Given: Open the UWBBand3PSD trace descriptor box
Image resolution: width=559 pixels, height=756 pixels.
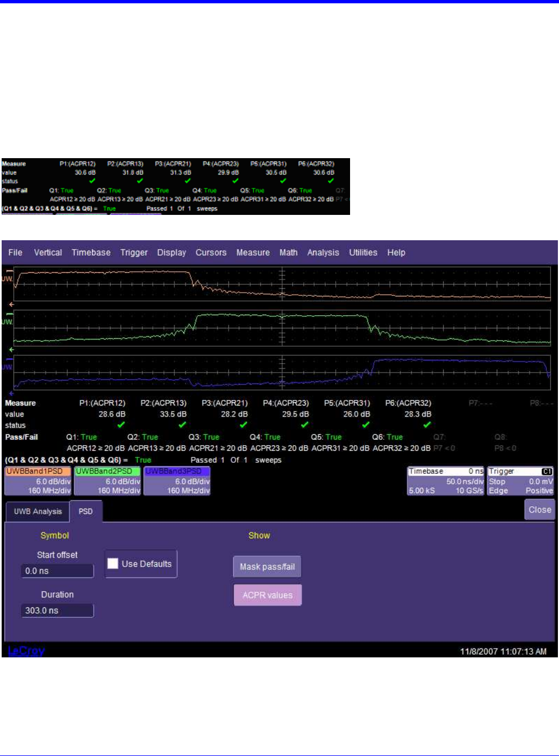Looking at the screenshot, I should click(x=177, y=481).
